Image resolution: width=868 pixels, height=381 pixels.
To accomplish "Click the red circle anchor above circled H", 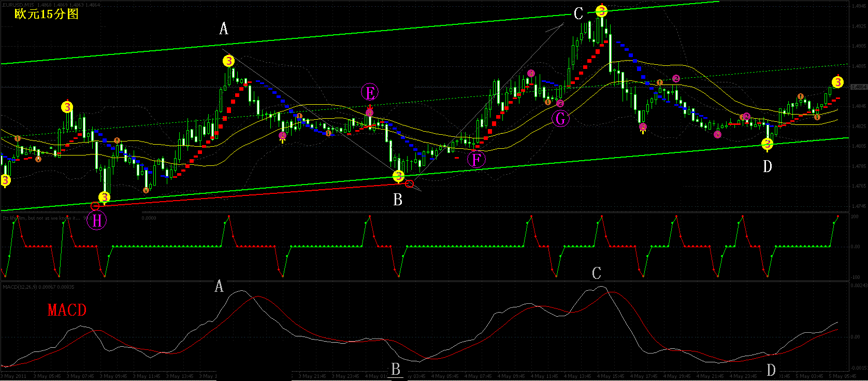I will click(x=95, y=206).
